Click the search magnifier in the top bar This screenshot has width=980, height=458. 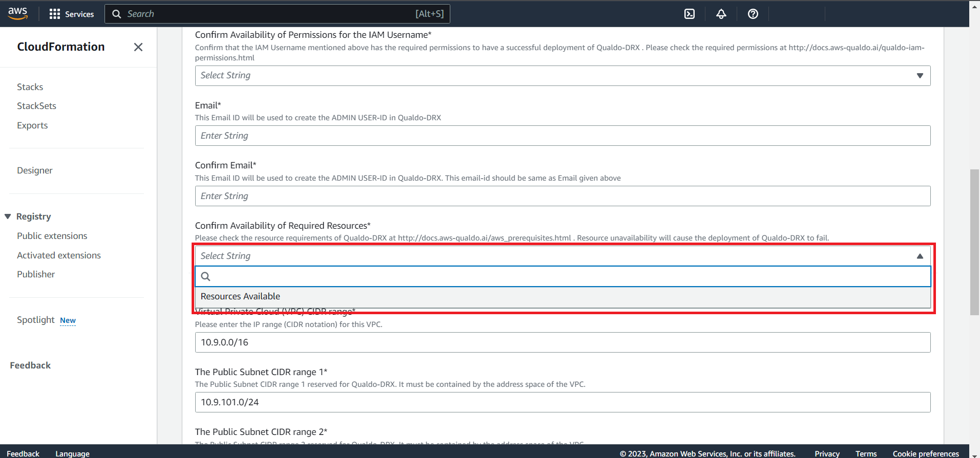point(117,14)
